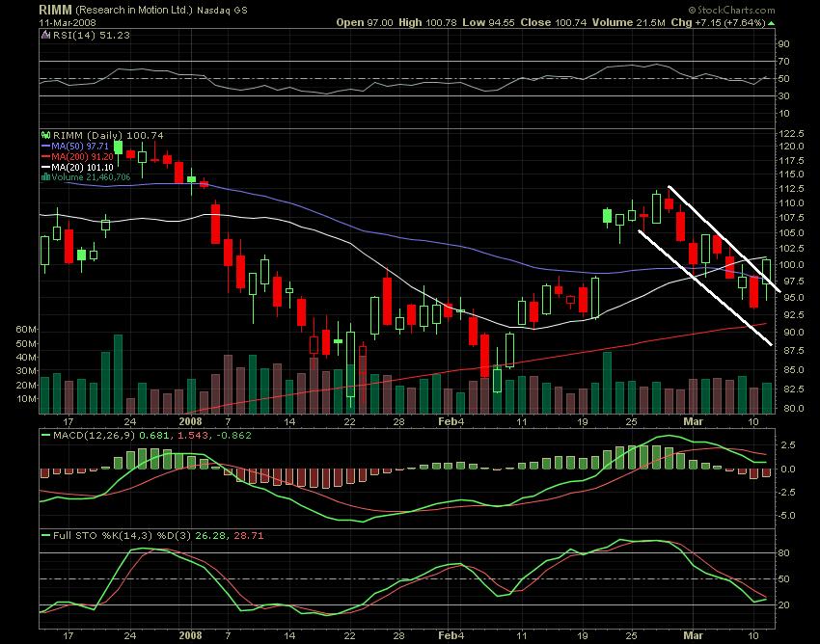Click the Volume 21,460,706 legend text
This screenshot has width=820, height=644.
pos(91,177)
